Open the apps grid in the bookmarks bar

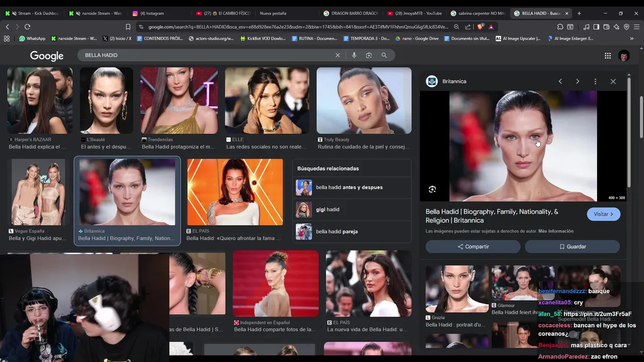(x=7, y=38)
